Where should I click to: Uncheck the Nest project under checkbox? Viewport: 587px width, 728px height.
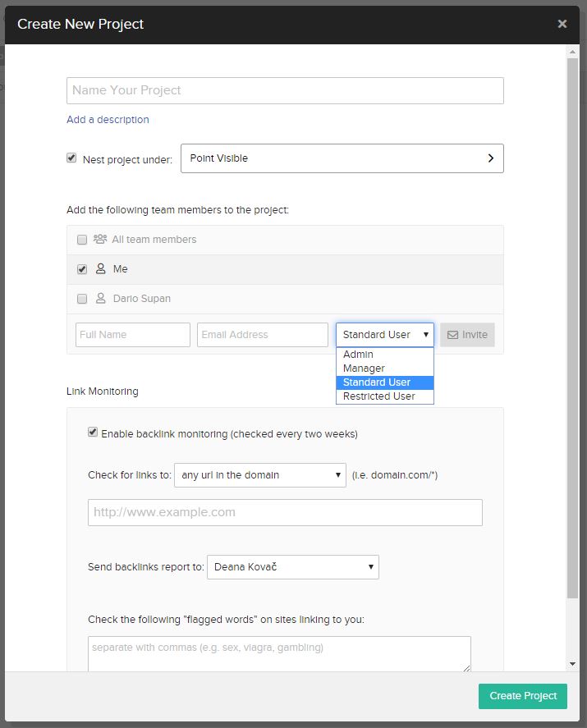71,158
